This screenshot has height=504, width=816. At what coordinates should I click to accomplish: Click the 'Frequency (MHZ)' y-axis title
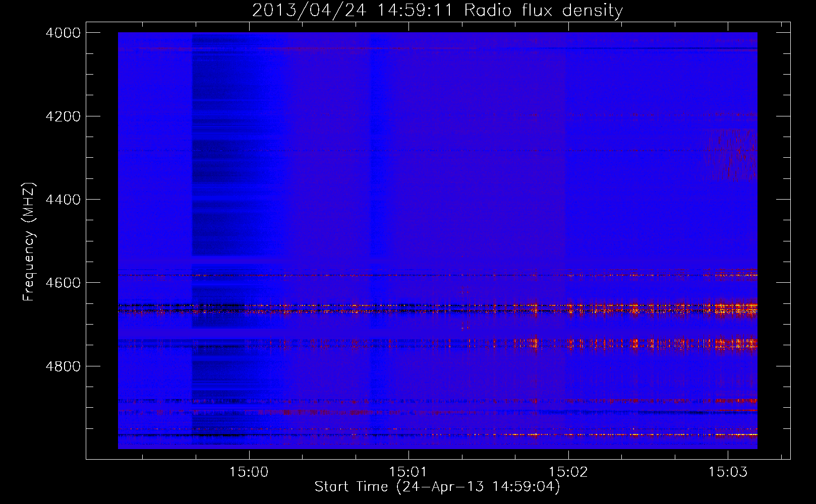coord(29,242)
